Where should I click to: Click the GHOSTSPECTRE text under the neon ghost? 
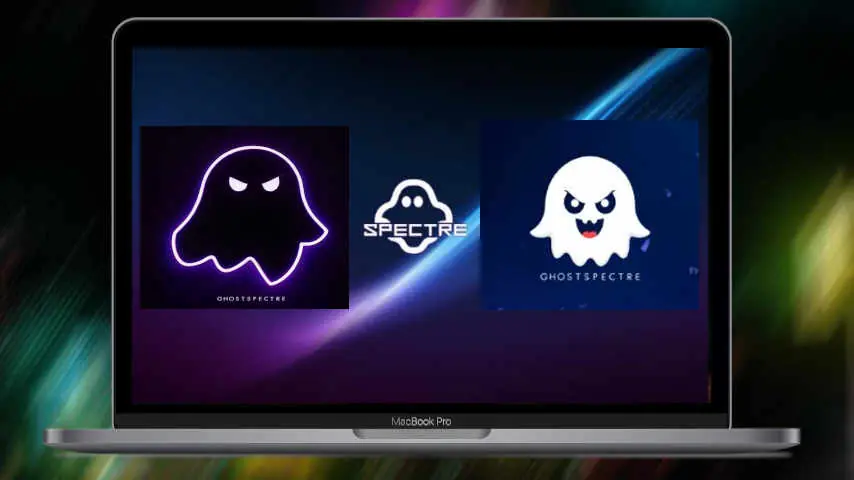point(251,299)
